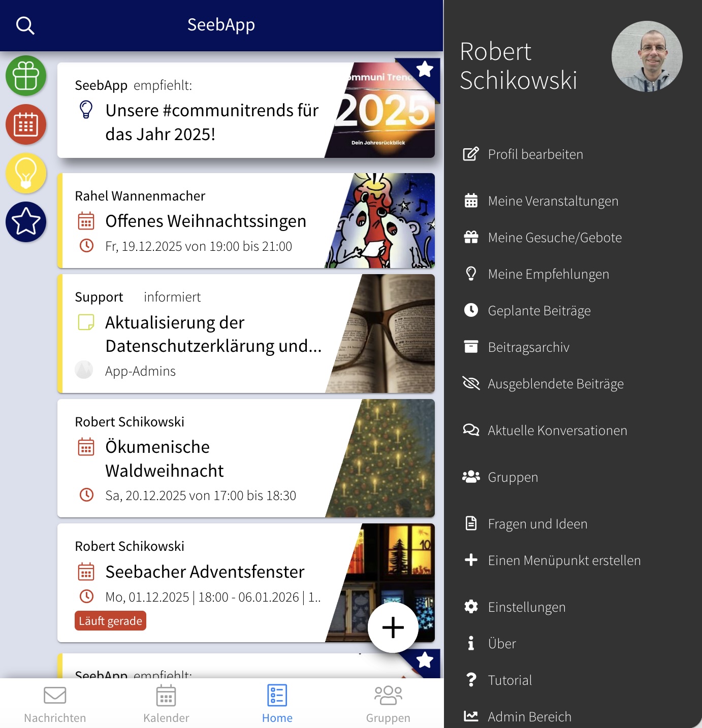702x728 pixels.
Task: Click Robert Schikowski's profile picture
Action: click(647, 56)
